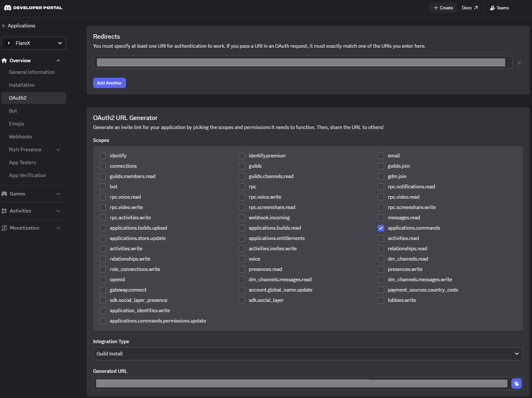Image resolution: width=532 pixels, height=398 pixels.
Task: Select the messages.read scope checkbox
Action: click(x=381, y=218)
